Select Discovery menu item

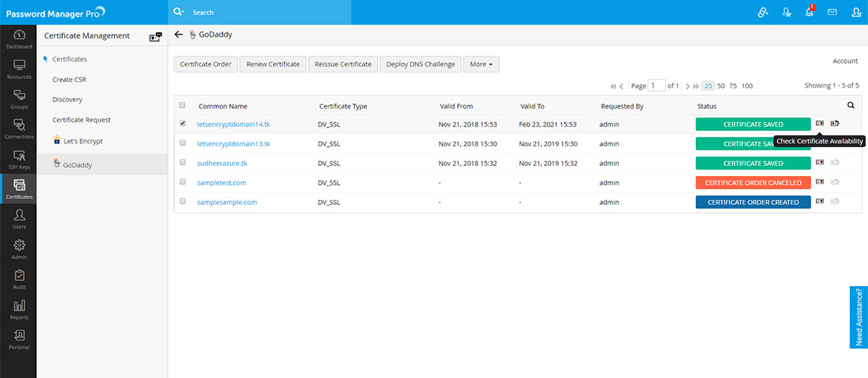67,100
